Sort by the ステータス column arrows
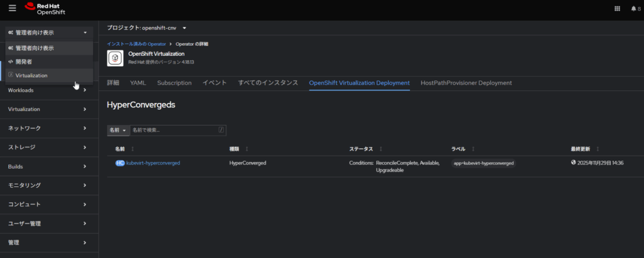The width and height of the screenshot is (644, 258). tap(380, 149)
